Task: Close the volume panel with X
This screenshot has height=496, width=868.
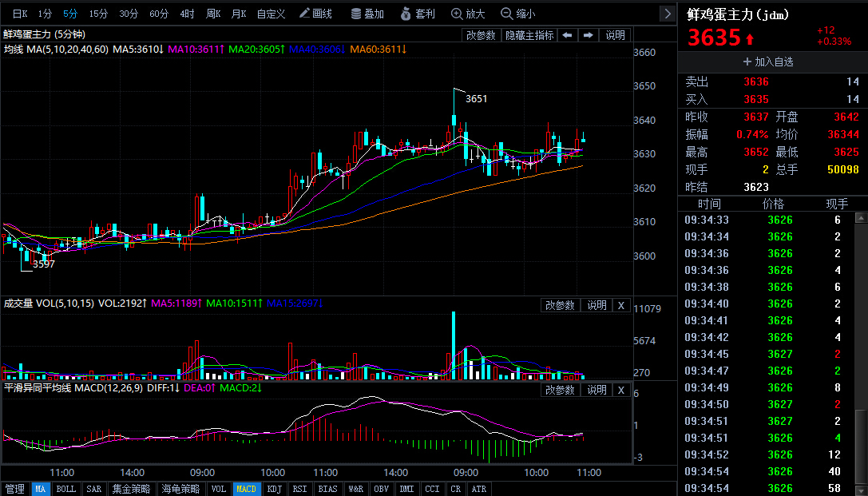Action: [621, 305]
